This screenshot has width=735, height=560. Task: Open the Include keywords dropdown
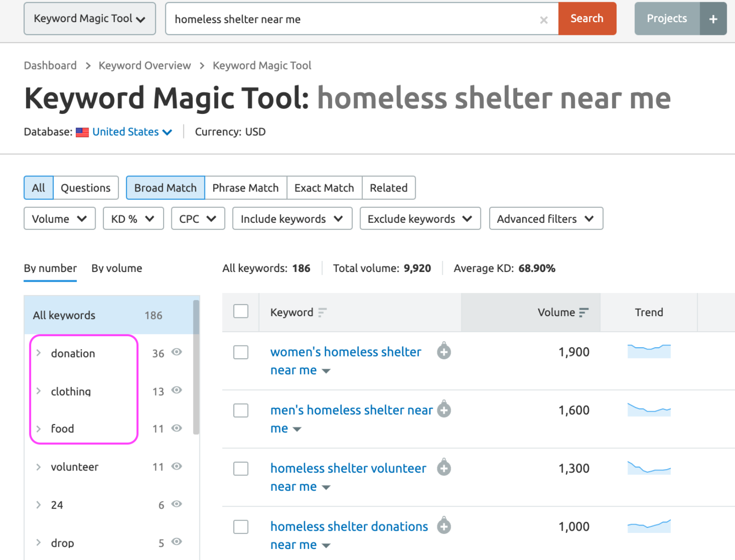(x=292, y=219)
